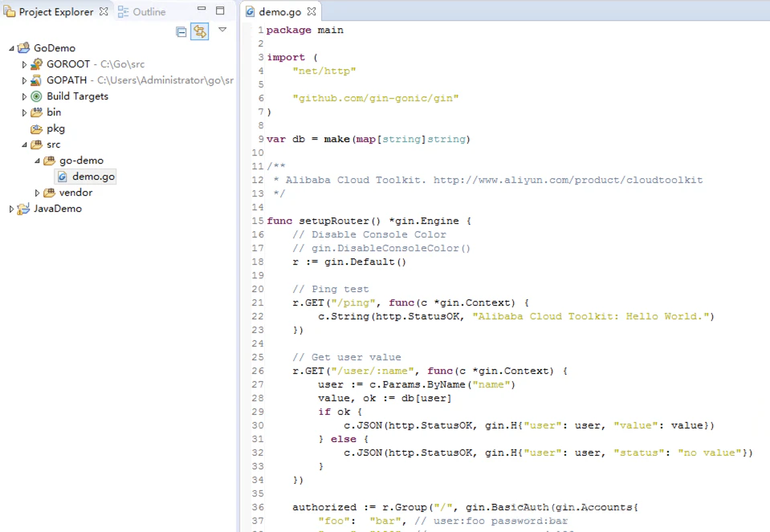Screen dimensions: 770x532
Task: Collapse the GoDemo project node
Action: coord(11,48)
